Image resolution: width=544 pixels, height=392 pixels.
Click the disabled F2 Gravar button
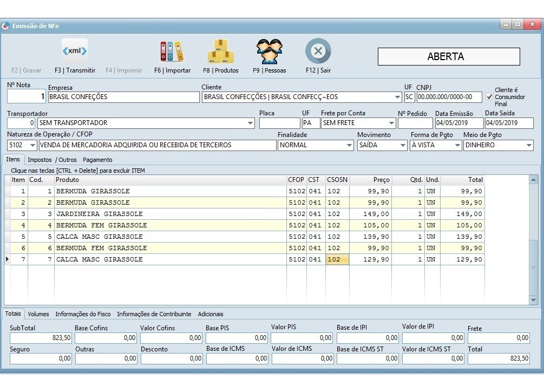[26, 70]
